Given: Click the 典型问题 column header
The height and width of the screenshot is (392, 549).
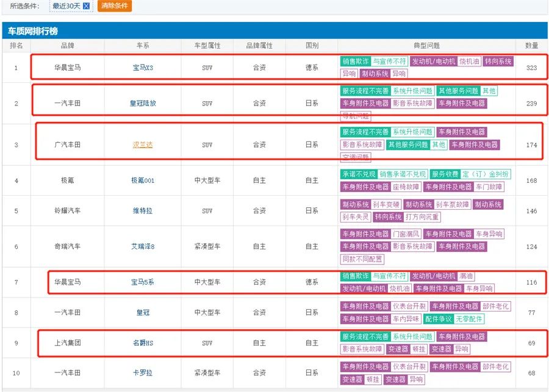Looking at the screenshot, I should [x=426, y=46].
